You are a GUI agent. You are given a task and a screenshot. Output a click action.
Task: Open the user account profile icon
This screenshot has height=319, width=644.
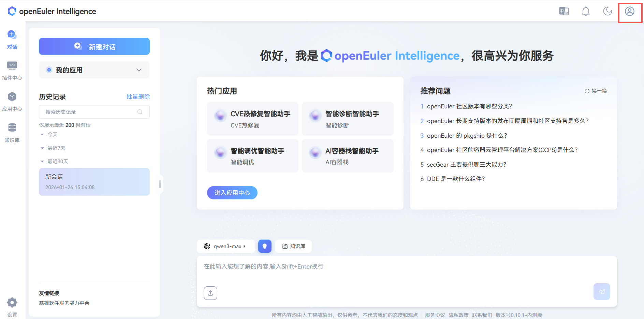click(629, 11)
